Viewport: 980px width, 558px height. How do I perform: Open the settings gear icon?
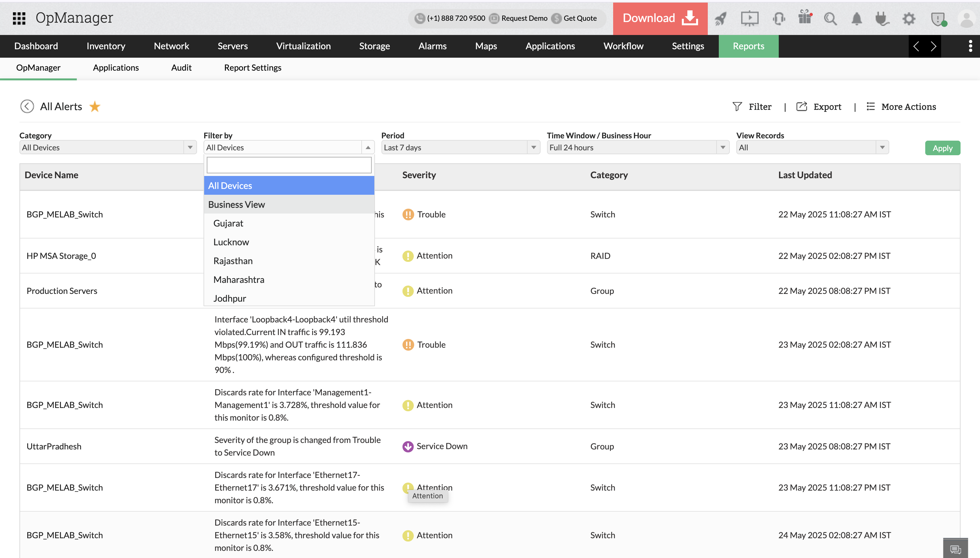pyautogui.click(x=909, y=18)
